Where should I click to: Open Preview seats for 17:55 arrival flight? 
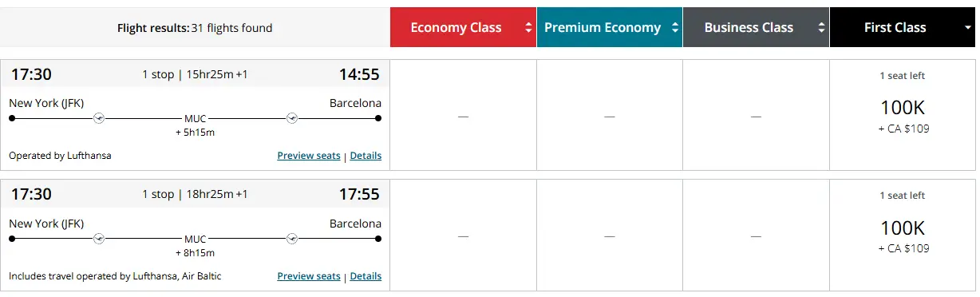[x=309, y=276]
